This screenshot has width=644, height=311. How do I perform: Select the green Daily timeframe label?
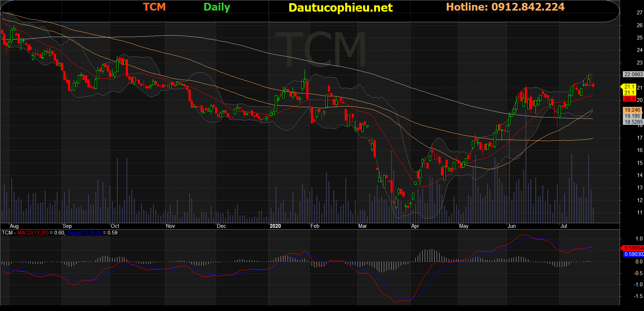click(216, 7)
